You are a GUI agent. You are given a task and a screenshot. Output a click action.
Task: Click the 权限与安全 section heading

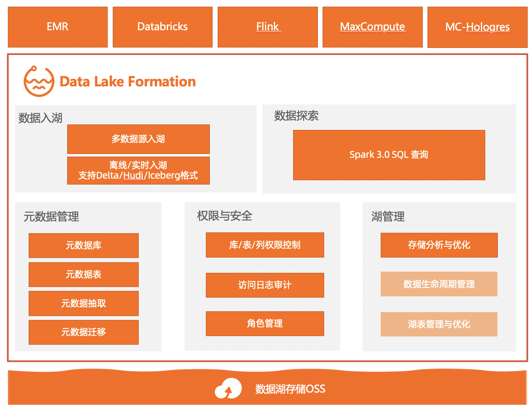[225, 216]
